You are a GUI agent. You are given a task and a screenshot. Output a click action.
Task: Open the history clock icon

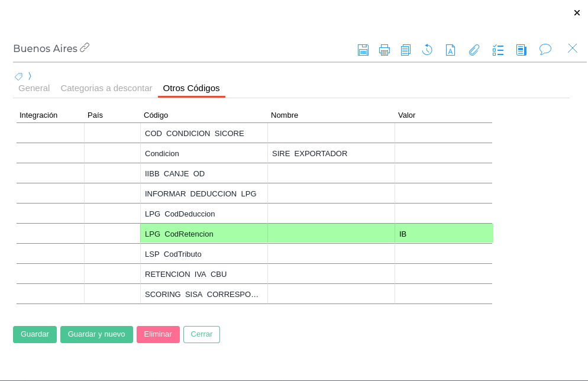(x=427, y=50)
